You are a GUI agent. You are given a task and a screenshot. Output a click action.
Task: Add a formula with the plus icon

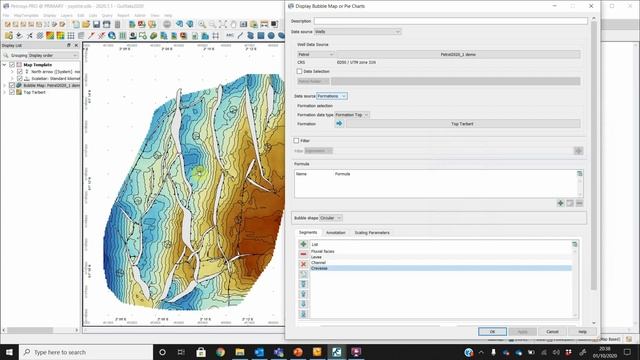560,203
